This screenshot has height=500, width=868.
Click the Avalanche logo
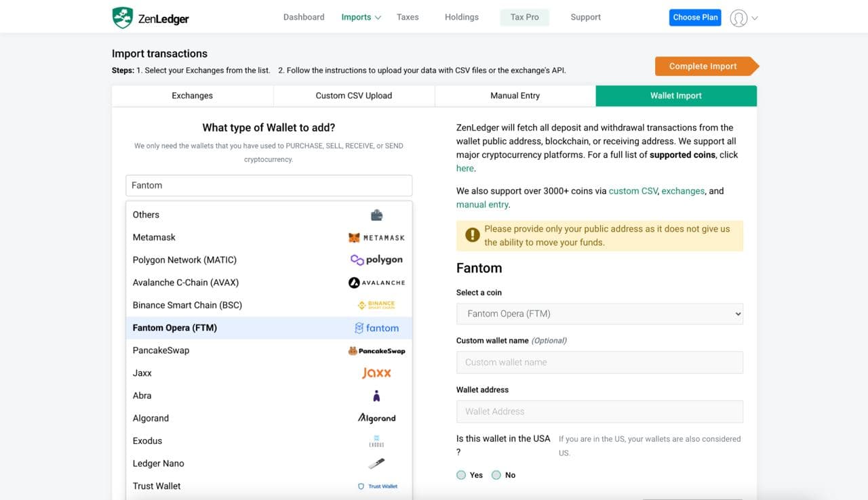click(x=376, y=283)
